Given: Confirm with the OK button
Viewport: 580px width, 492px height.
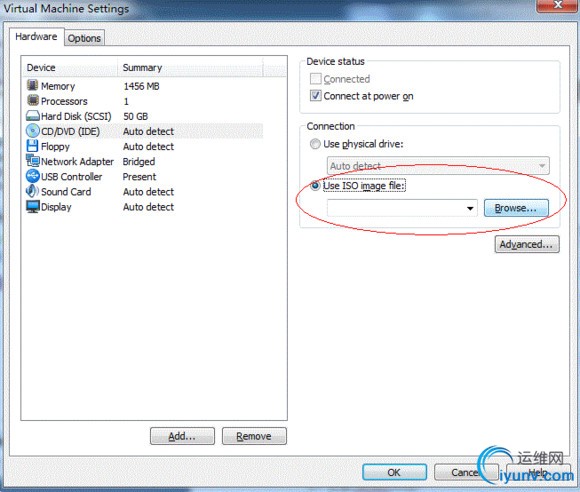Looking at the screenshot, I should tap(394, 472).
